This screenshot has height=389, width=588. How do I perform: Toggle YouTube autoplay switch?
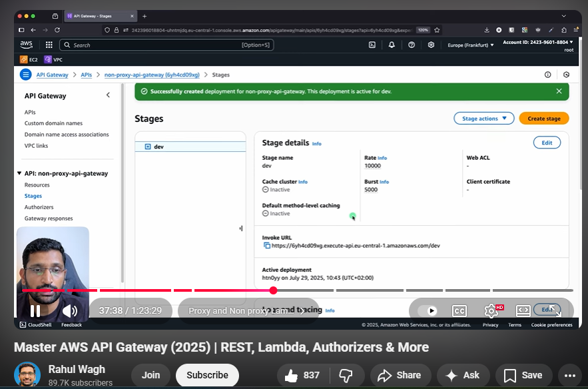(x=427, y=310)
